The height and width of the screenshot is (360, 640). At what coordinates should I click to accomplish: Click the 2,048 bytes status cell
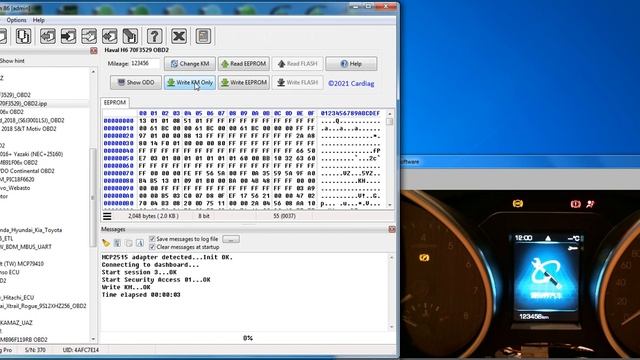coord(153,216)
